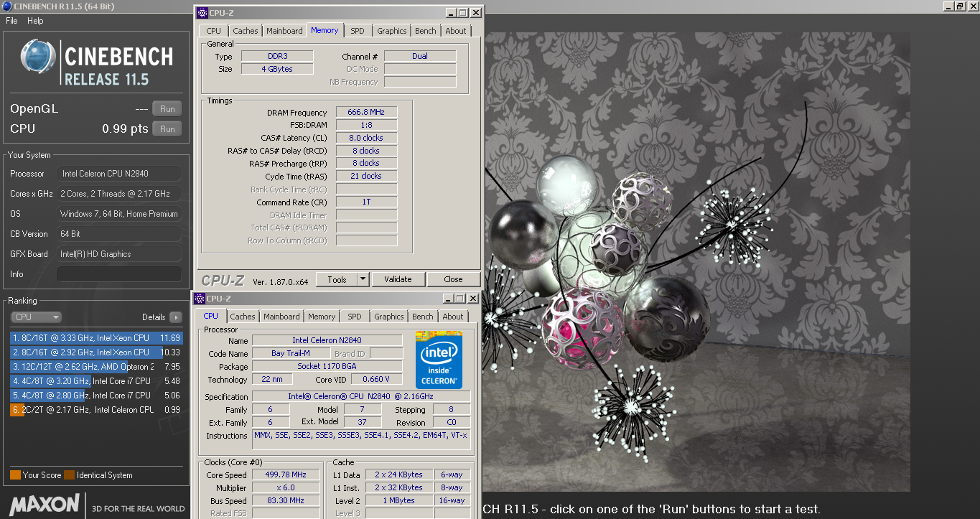Image resolution: width=980 pixels, height=519 pixels.
Task: Click the Info input field
Action: (119, 274)
